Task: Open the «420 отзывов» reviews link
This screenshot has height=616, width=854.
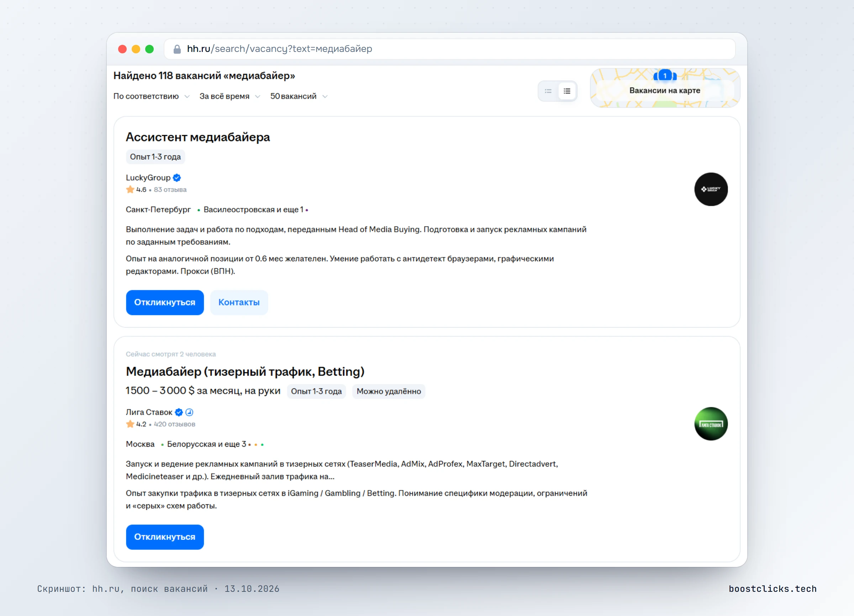Action: click(x=174, y=424)
